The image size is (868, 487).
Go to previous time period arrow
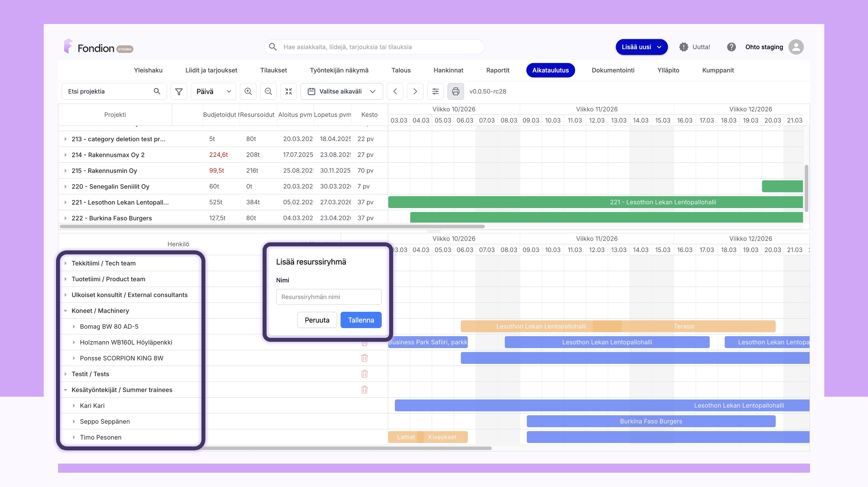tap(395, 91)
